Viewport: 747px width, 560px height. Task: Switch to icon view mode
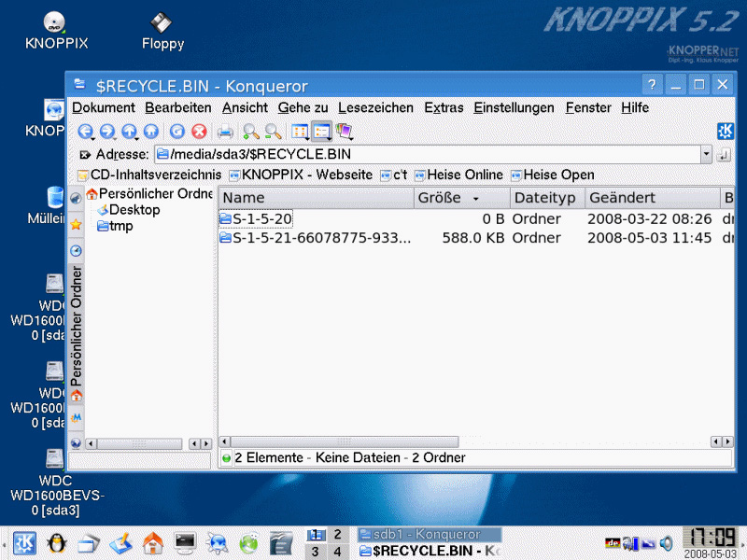point(300,132)
